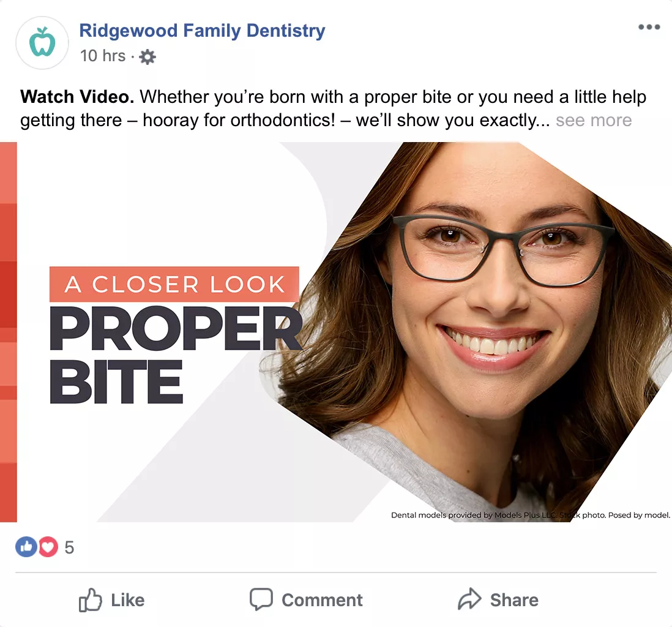Screen dimensions: 672x627
Task: Click the Share arrow icon
Action: pos(470,599)
